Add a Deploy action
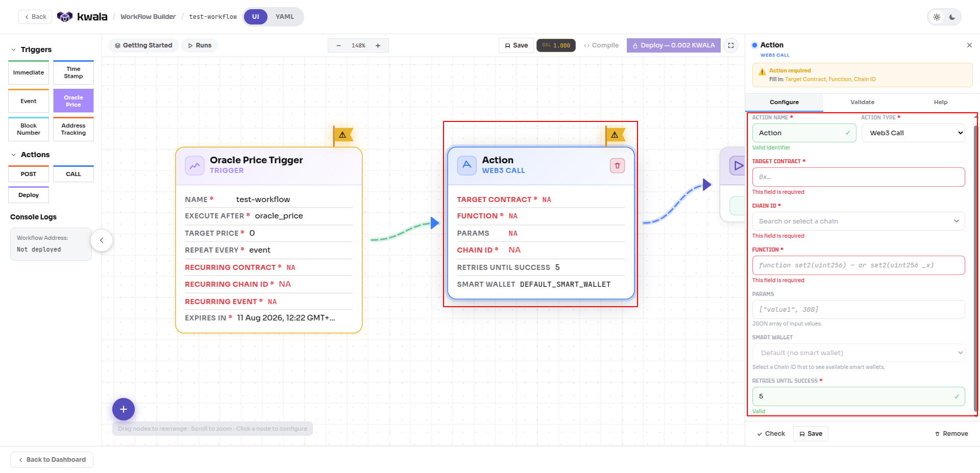 [29, 195]
